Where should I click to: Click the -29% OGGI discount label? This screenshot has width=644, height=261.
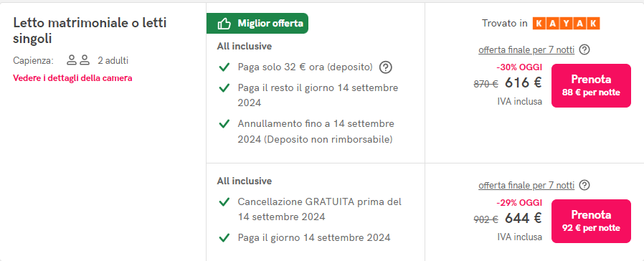[x=519, y=203]
